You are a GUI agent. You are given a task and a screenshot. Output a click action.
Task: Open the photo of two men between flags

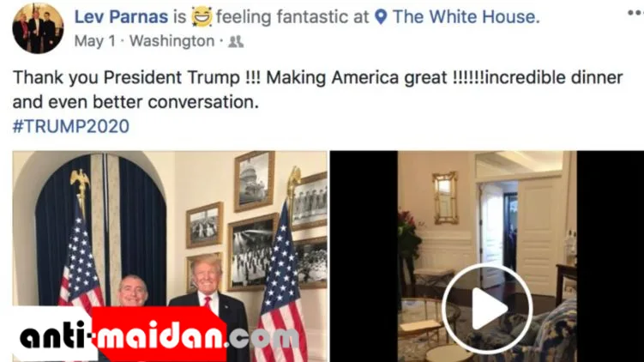tap(170, 256)
